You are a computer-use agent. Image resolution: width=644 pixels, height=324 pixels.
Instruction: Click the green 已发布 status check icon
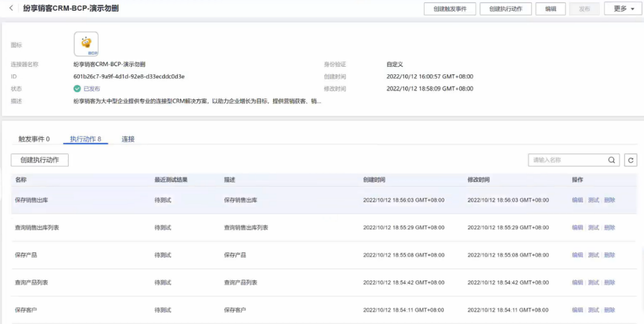tap(77, 89)
